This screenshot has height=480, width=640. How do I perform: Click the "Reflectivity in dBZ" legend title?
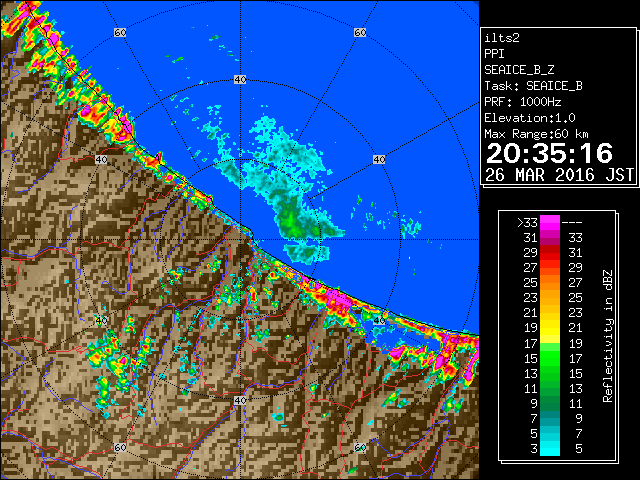pos(608,336)
